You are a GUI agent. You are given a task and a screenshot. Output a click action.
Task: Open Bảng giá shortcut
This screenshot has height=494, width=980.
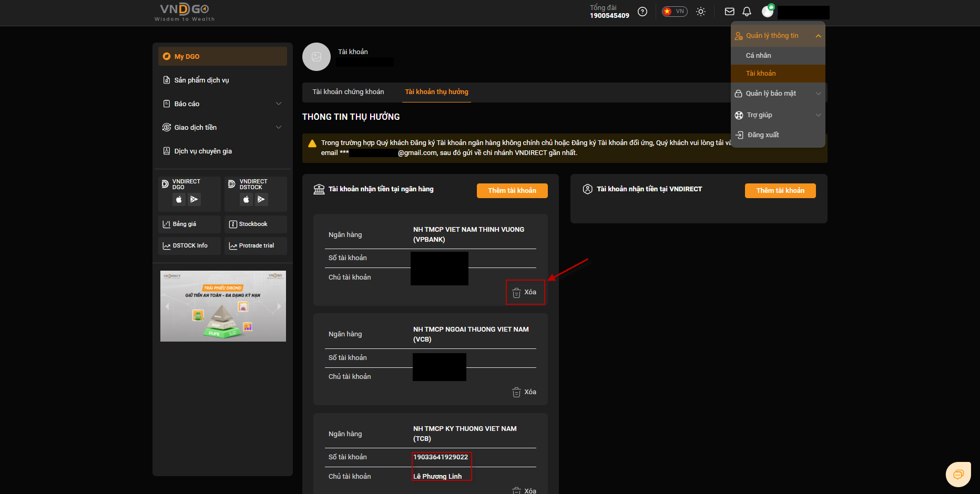[189, 224]
